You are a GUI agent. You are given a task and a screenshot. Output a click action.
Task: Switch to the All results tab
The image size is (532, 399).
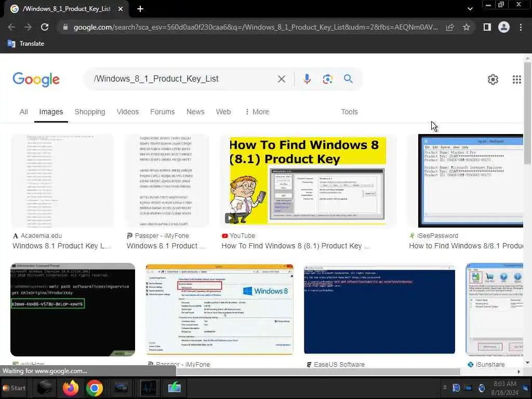tap(23, 112)
